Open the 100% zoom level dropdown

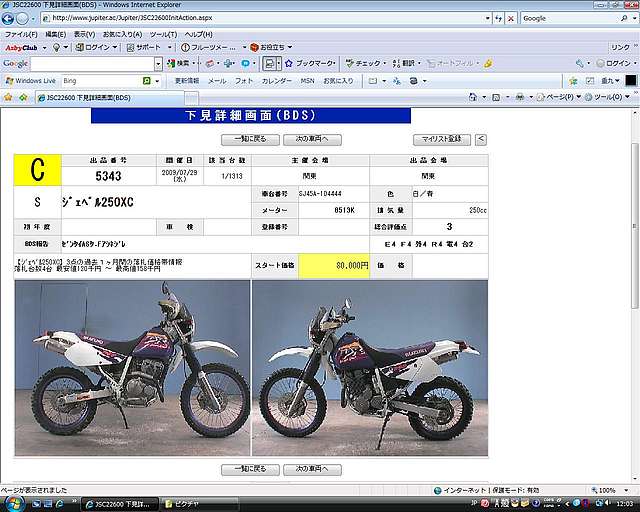pyautogui.click(x=626, y=490)
